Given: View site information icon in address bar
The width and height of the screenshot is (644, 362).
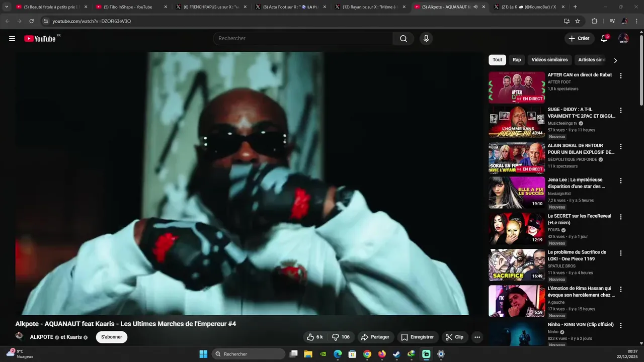Looking at the screenshot, I should click(46, 21).
